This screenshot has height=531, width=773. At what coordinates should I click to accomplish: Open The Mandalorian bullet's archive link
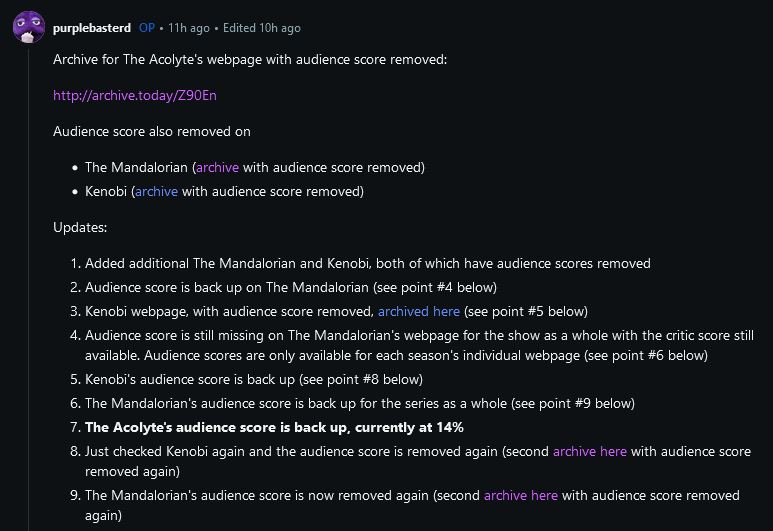pos(217,167)
